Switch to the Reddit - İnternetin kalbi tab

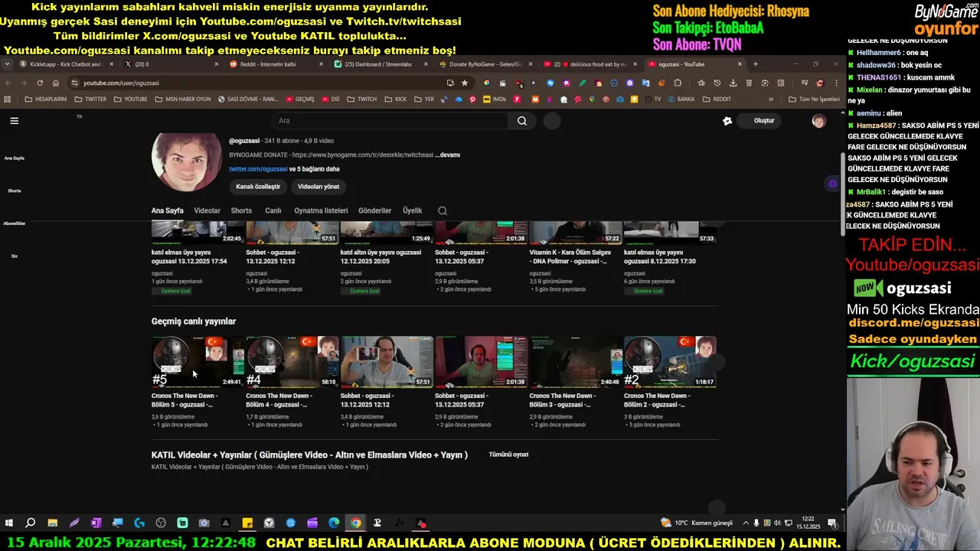pos(276,64)
